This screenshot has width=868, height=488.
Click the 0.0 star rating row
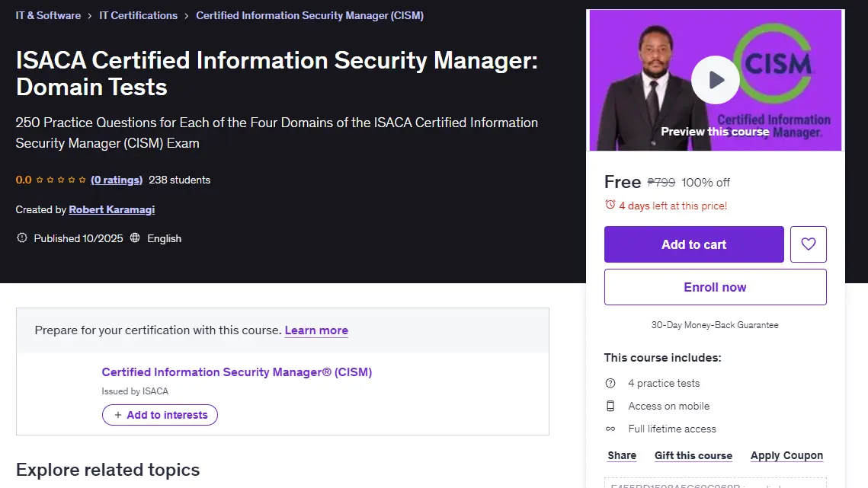51,180
